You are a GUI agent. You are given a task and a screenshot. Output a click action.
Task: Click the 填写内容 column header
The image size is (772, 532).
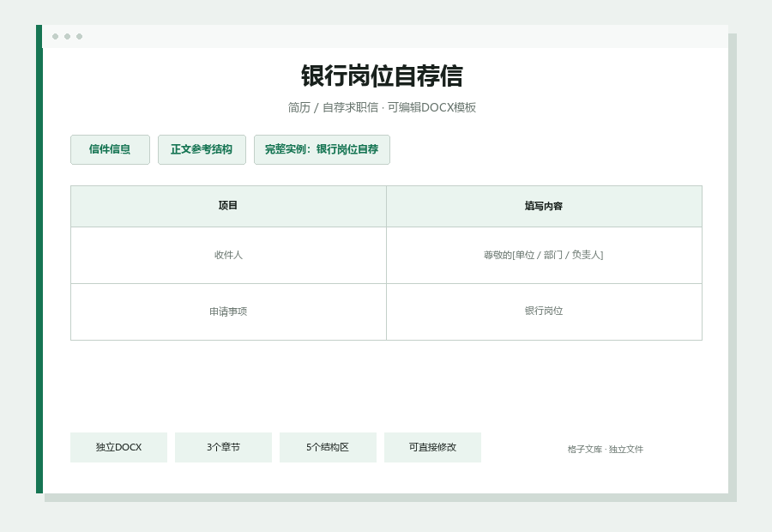[544, 207]
